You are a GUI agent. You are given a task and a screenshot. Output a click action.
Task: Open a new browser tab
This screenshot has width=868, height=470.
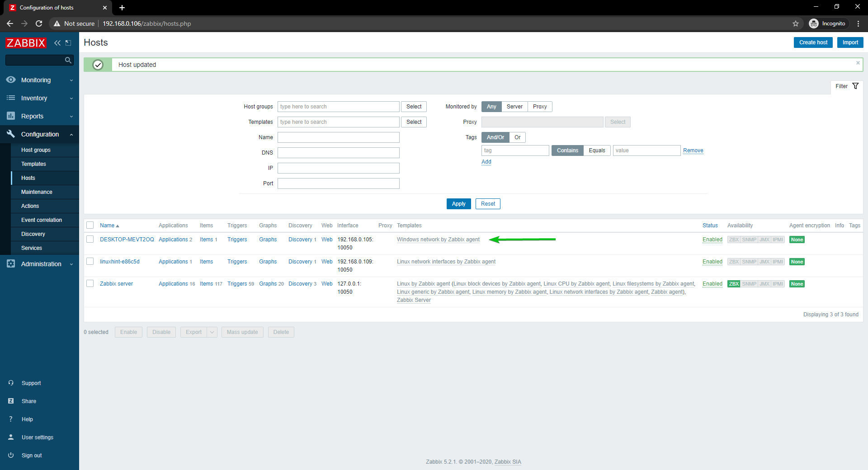[122, 8]
